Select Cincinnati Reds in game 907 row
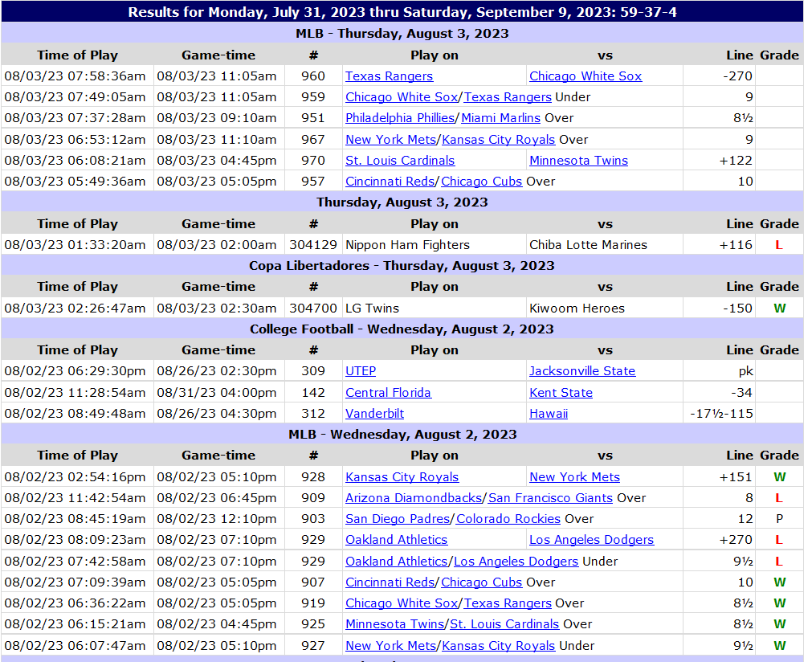 tap(390, 582)
